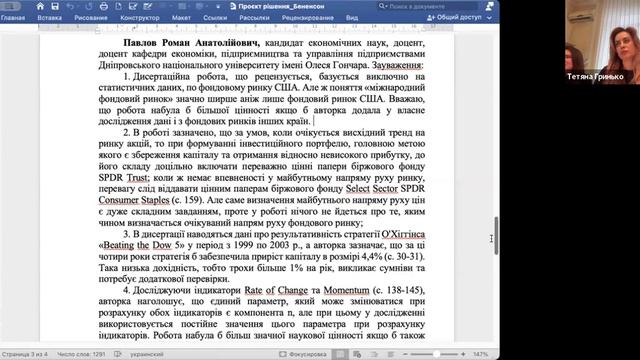
Task: Redo the last action
Action: coord(88,6)
